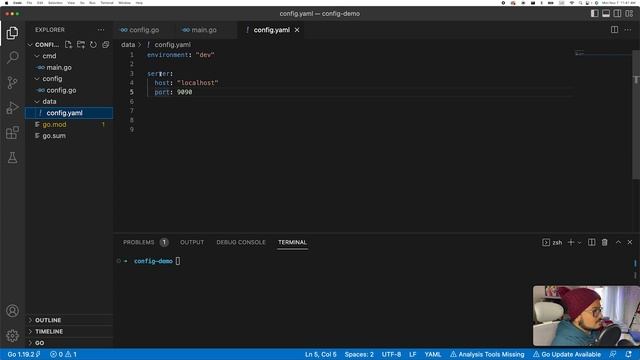
Task: Click the Go 1.19.2 version status item
Action: (24, 354)
